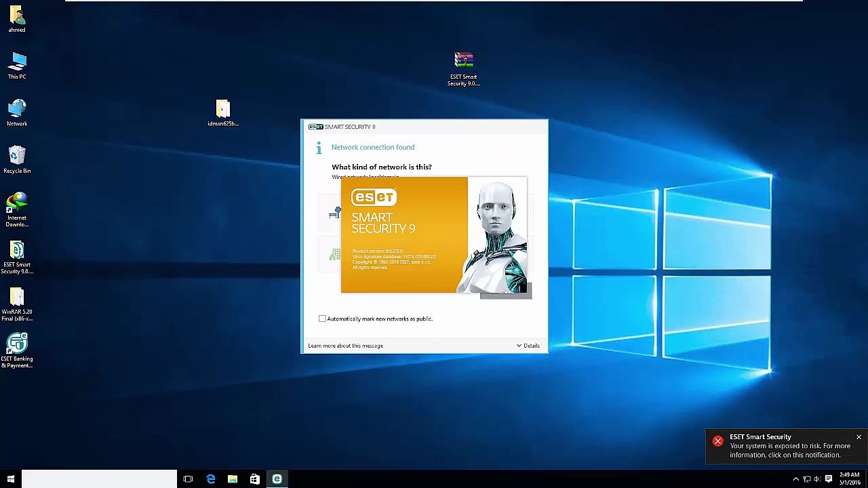Open Learn more about this message link
Image resolution: width=868 pixels, height=488 pixels.
point(345,346)
